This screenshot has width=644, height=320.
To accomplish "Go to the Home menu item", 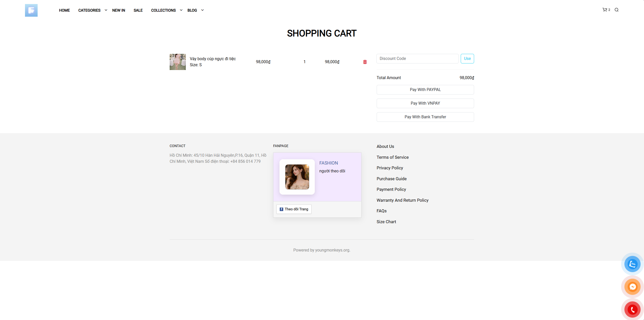I will pos(64,10).
